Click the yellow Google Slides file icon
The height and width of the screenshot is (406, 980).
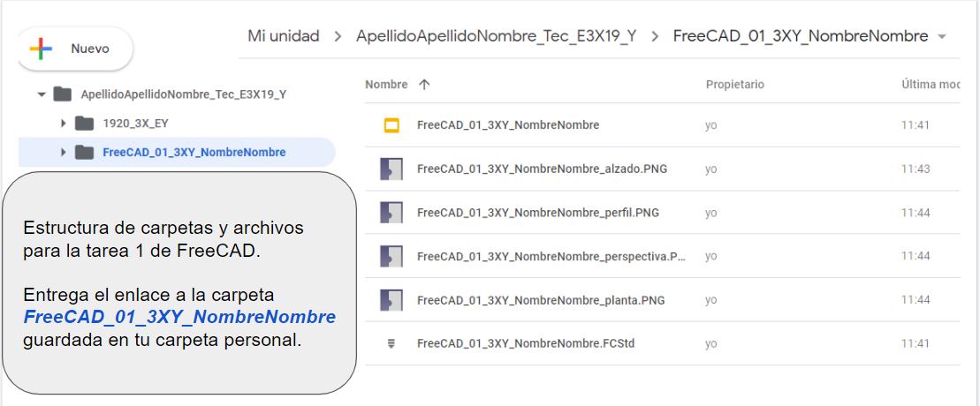391,125
